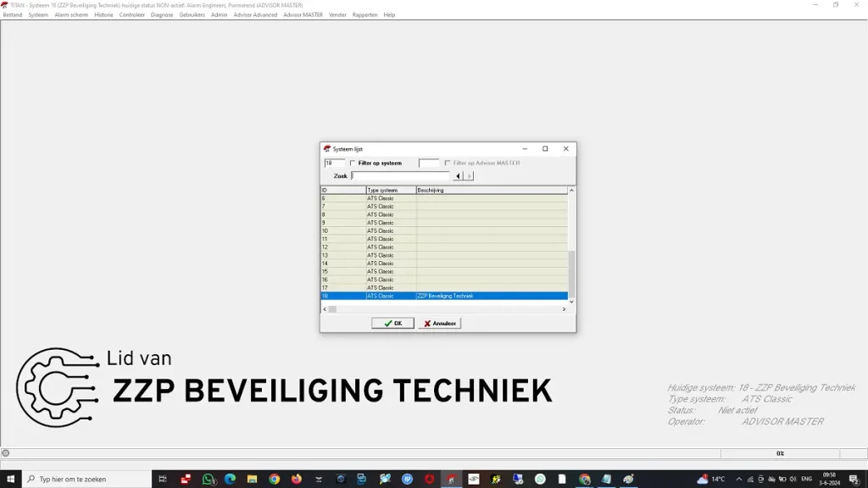
Task: Confirm the selection with the OK button
Action: (x=392, y=324)
